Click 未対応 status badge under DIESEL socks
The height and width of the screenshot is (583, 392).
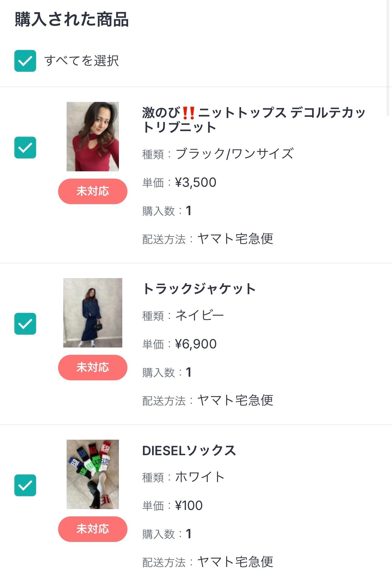(93, 529)
